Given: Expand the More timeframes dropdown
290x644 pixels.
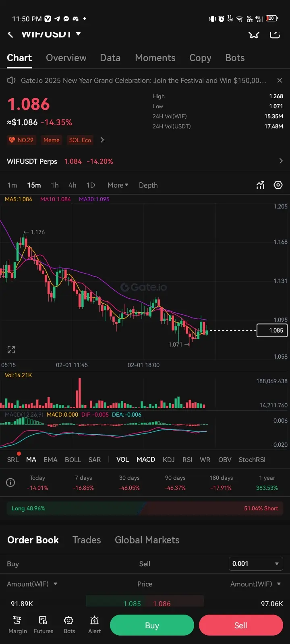Looking at the screenshot, I should (118, 185).
